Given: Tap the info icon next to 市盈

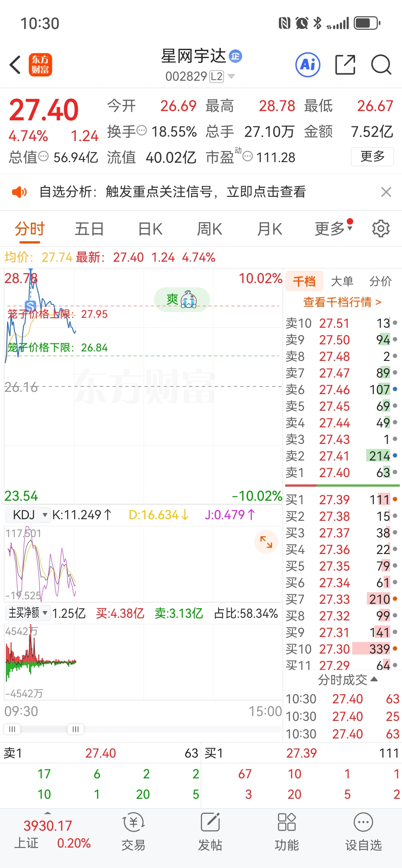Looking at the screenshot, I should 248,156.
